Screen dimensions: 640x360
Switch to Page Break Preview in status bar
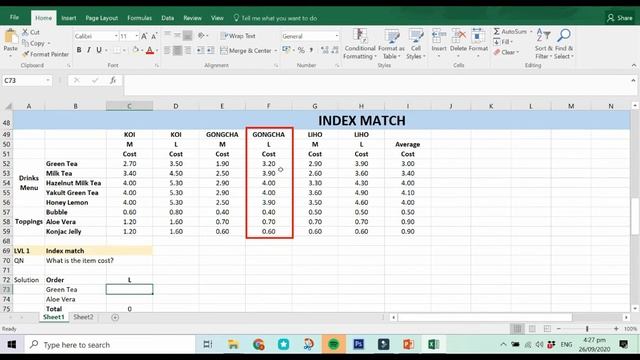click(547, 329)
